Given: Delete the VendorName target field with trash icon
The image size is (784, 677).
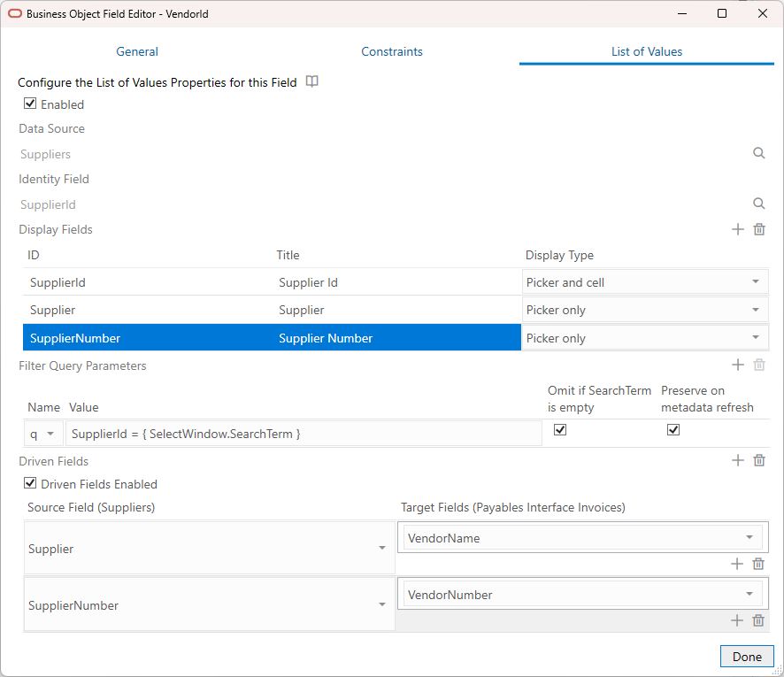Looking at the screenshot, I should coord(757,564).
